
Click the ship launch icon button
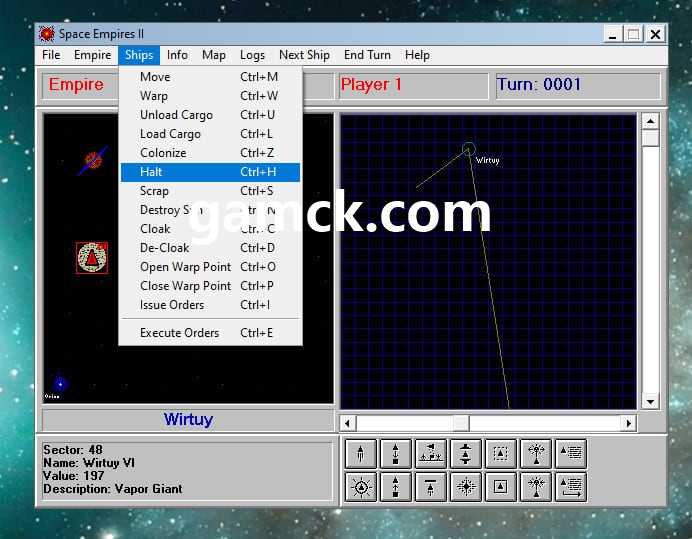click(x=361, y=454)
